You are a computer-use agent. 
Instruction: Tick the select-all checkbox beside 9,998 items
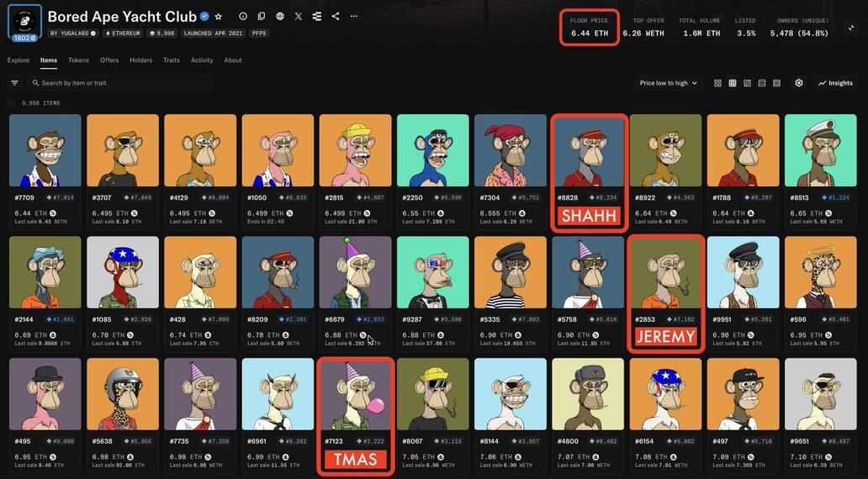(x=12, y=103)
